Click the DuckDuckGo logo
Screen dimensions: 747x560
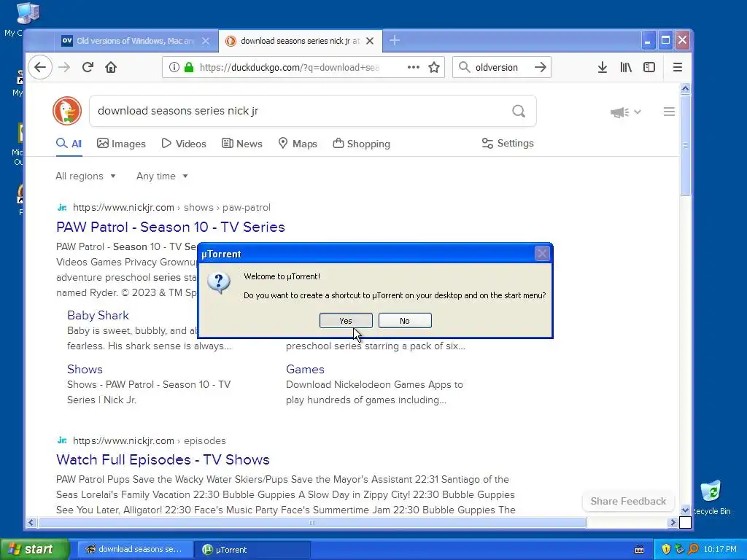[x=67, y=111]
